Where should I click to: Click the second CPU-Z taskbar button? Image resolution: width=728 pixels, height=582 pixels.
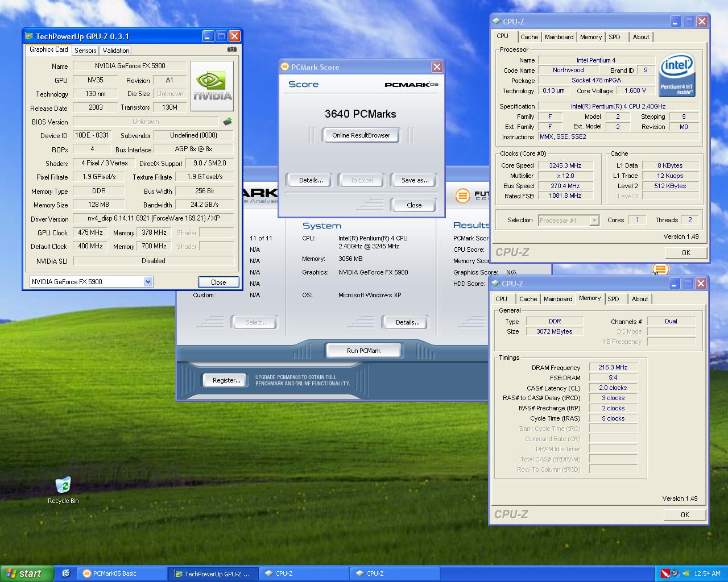tap(396, 573)
